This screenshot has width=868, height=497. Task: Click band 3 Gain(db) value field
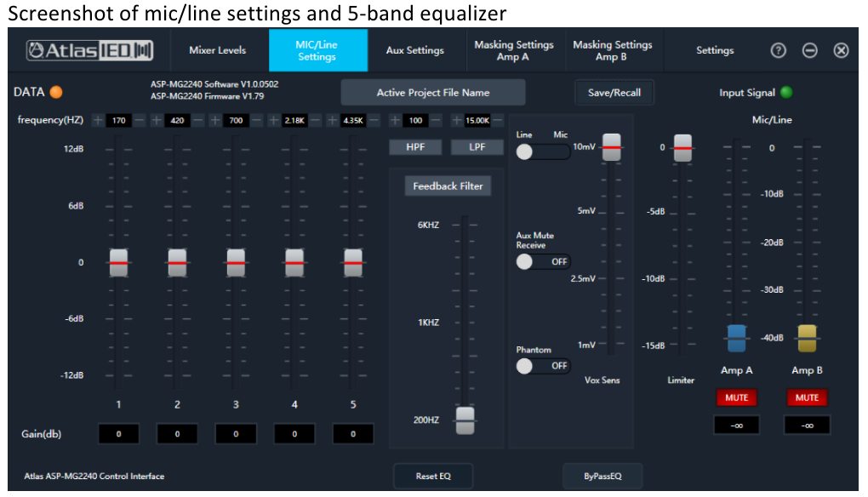(x=236, y=434)
